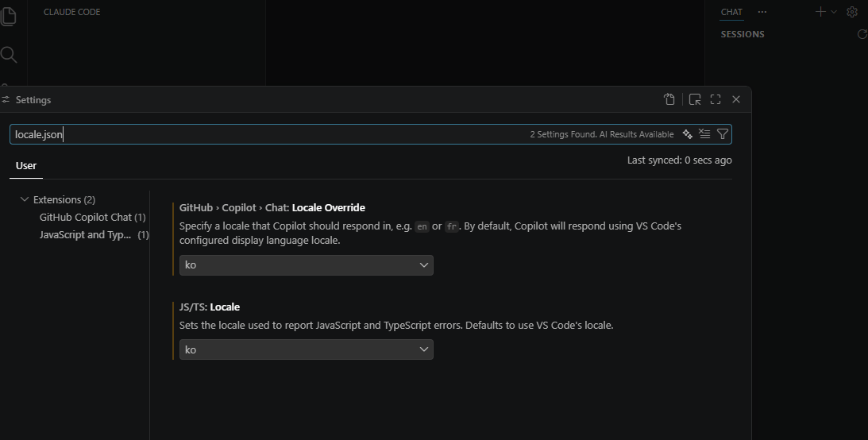Open the settings filter funnel icon

click(x=723, y=134)
